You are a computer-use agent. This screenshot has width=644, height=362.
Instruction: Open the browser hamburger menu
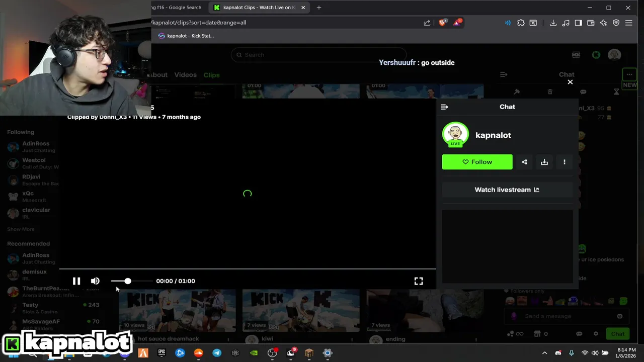pos(629,23)
